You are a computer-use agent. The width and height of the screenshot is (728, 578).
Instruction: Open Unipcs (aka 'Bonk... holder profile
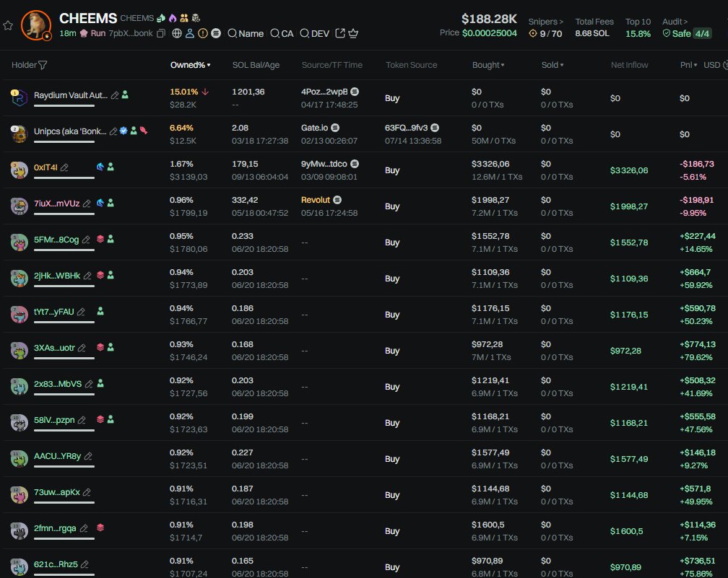click(x=70, y=131)
